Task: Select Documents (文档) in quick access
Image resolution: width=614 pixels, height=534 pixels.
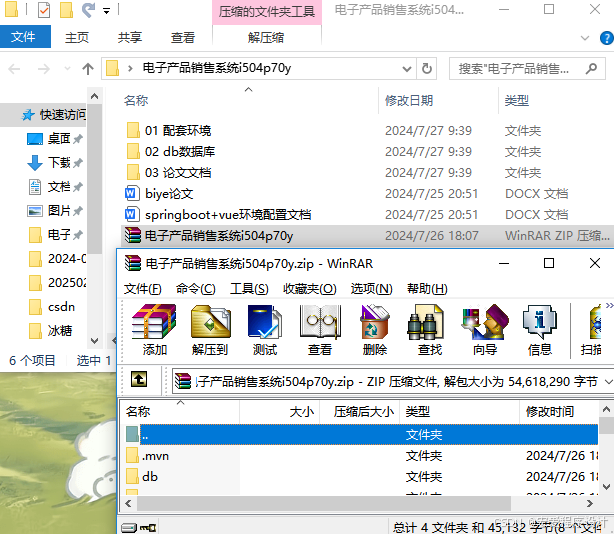Action: click(x=54, y=187)
